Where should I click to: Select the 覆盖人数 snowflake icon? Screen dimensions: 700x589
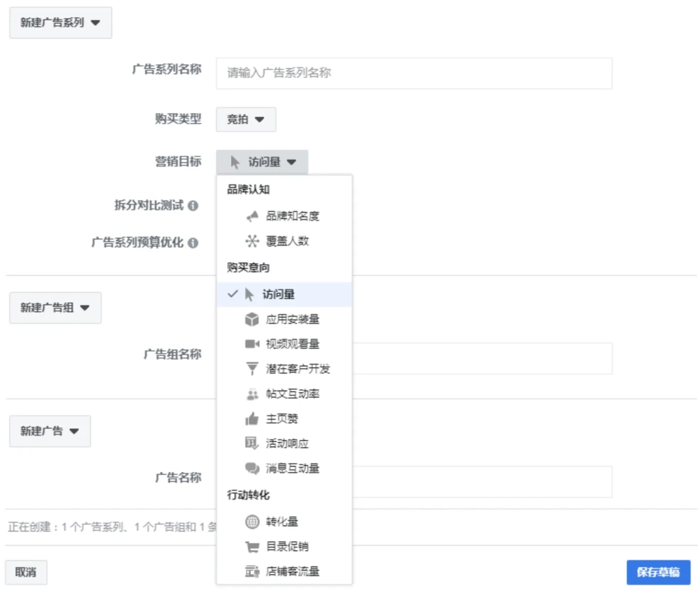tap(252, 241)
